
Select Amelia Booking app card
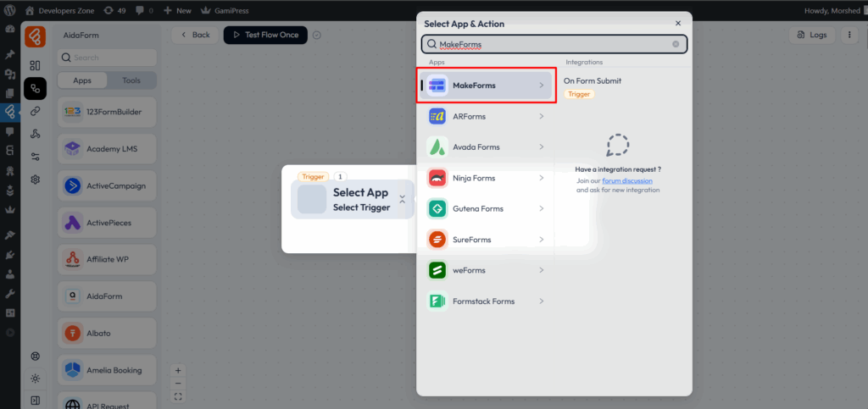107,370
